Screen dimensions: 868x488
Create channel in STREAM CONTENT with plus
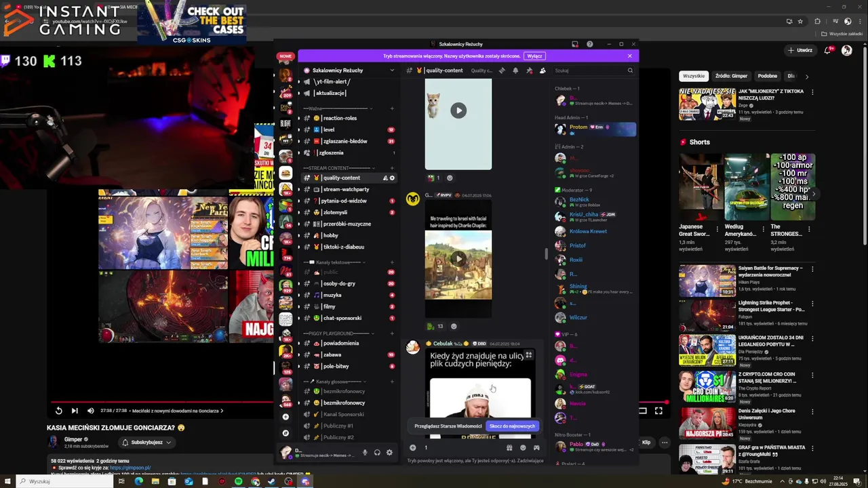point(392,167)
